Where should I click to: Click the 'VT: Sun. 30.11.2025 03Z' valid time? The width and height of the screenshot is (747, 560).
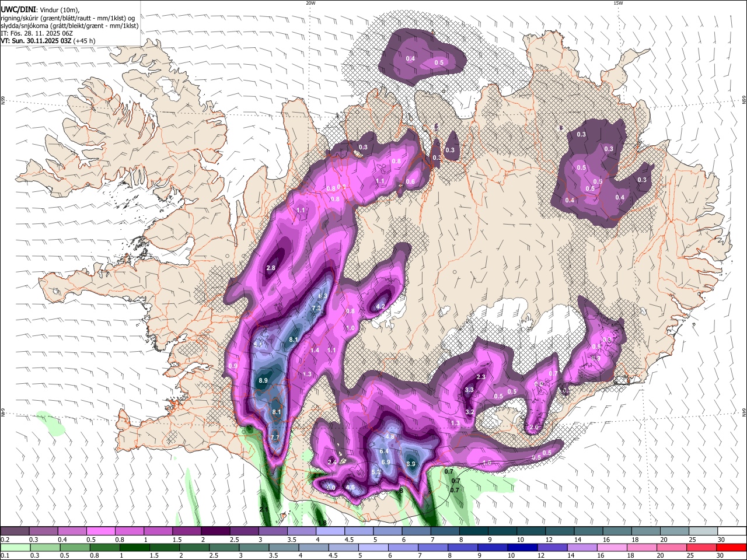[36, 41]
